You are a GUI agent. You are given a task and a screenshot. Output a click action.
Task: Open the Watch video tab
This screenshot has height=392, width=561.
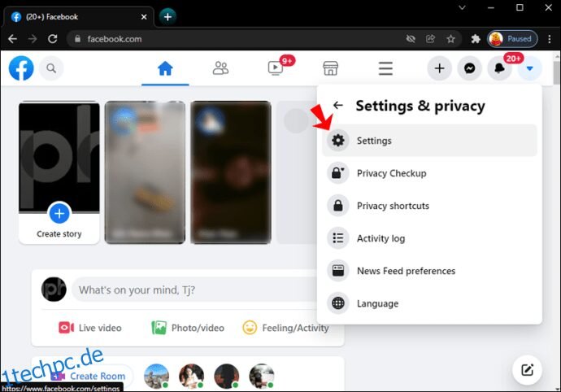coord(276,68)
